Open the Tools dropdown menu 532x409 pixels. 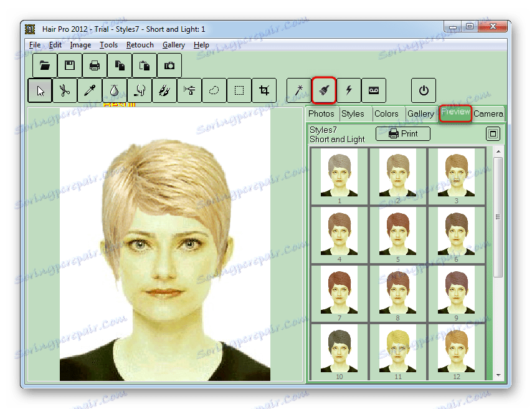tap(108, 45)
